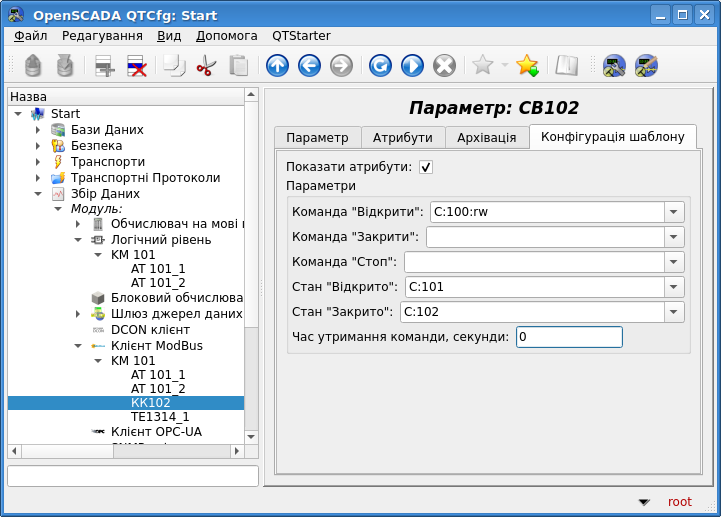Click the blue refresh toolbar icon
Screen dimensions: 721x517
coord(380,66)
